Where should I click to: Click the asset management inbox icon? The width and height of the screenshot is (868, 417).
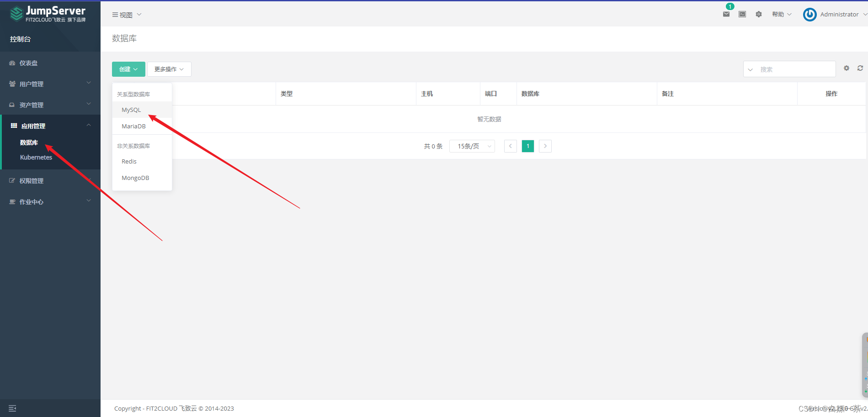pos(12,105)
